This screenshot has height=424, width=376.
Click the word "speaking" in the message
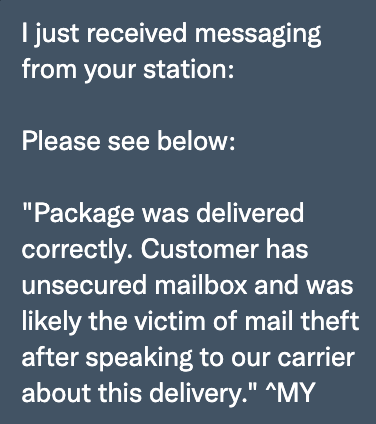tap(139, 359)
